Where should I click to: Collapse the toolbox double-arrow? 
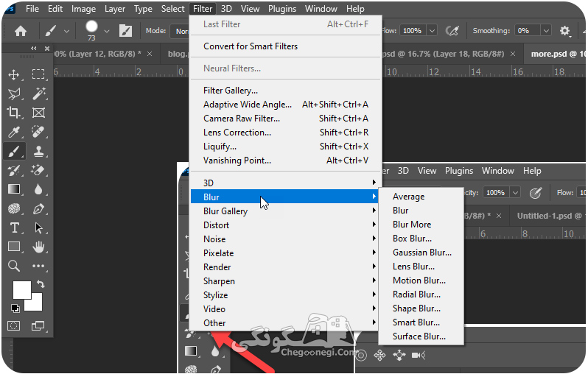pos(34,49)
